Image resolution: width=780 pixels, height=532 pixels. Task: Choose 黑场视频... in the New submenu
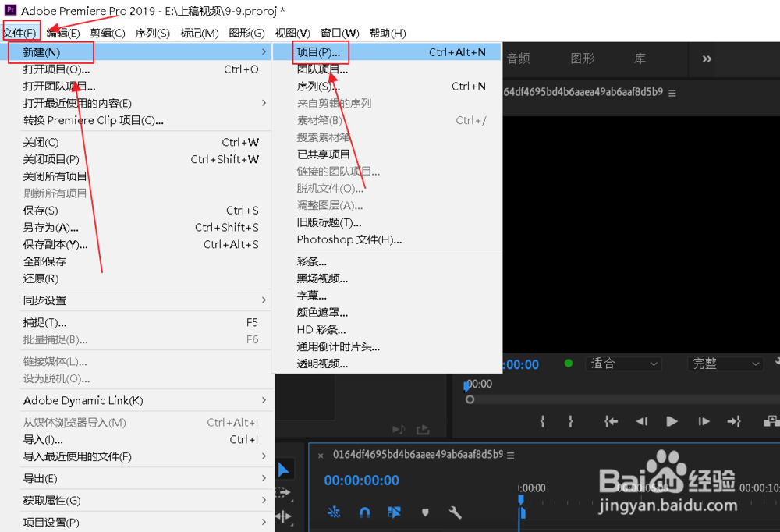click(x=387, y=278)
